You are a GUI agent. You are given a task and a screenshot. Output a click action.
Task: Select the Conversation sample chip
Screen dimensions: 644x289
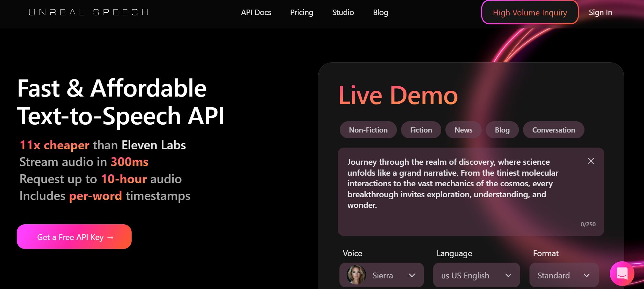click(x=553, y=130)
